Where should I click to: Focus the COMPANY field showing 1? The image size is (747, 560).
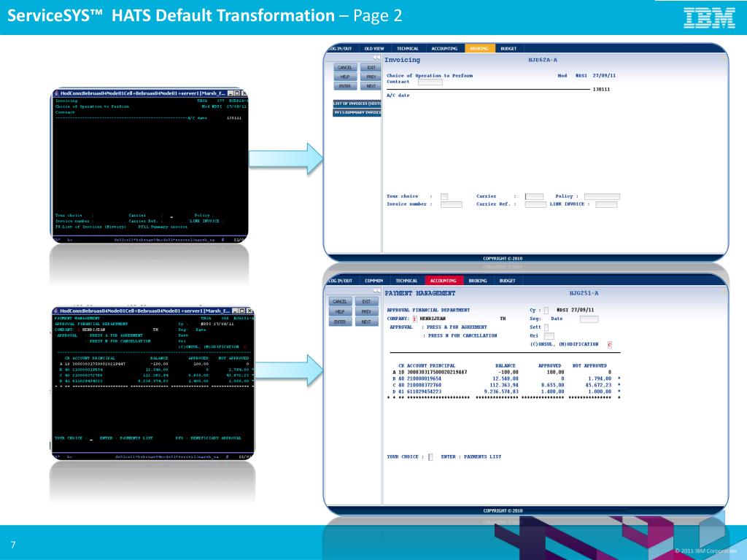414,319
